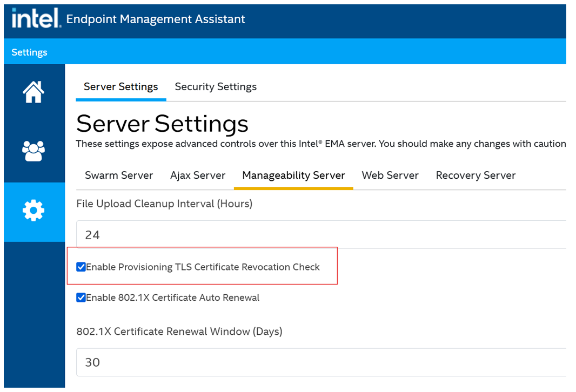The width and height of the screenshot is (576, 392).
Task: Open the Web Server tab
Action: (x=390, y=175)
